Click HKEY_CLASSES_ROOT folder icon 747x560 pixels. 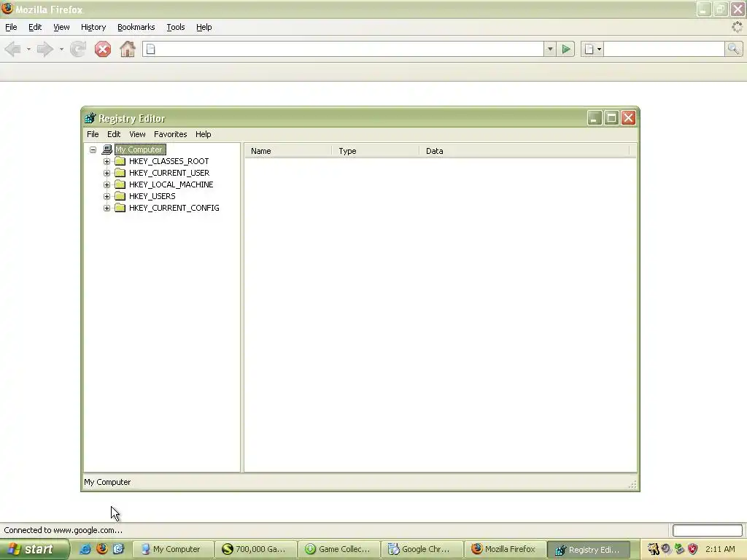[120, 161]
